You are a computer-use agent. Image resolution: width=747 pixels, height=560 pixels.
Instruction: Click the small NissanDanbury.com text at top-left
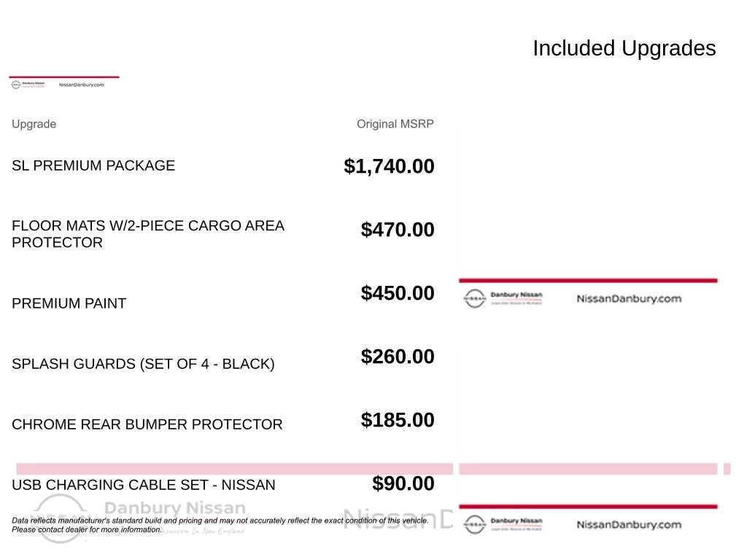[86, 85]
